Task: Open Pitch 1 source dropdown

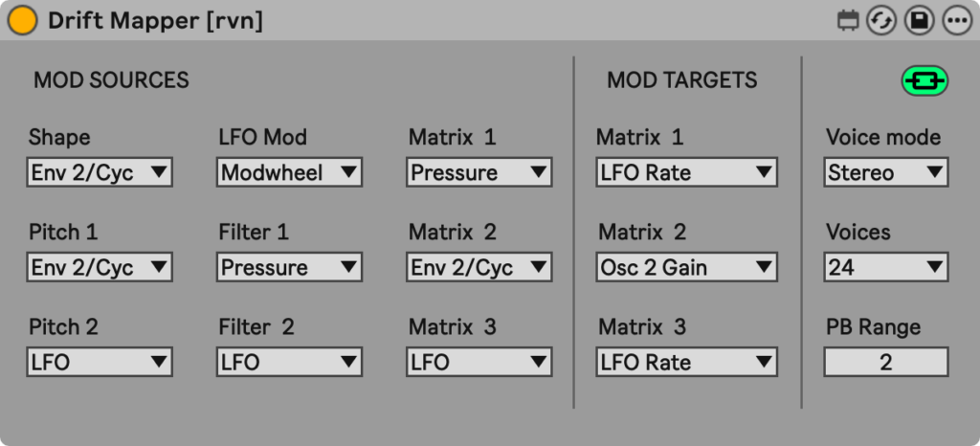Action: tap(100, 268)
